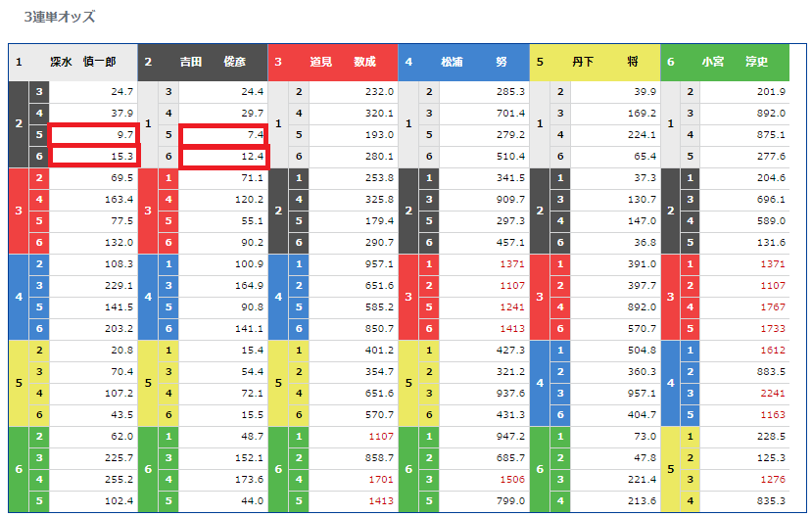Screen dimensions: 812x517
Task: Click the 3連単オッズ heading
Action: coord(60,17)
